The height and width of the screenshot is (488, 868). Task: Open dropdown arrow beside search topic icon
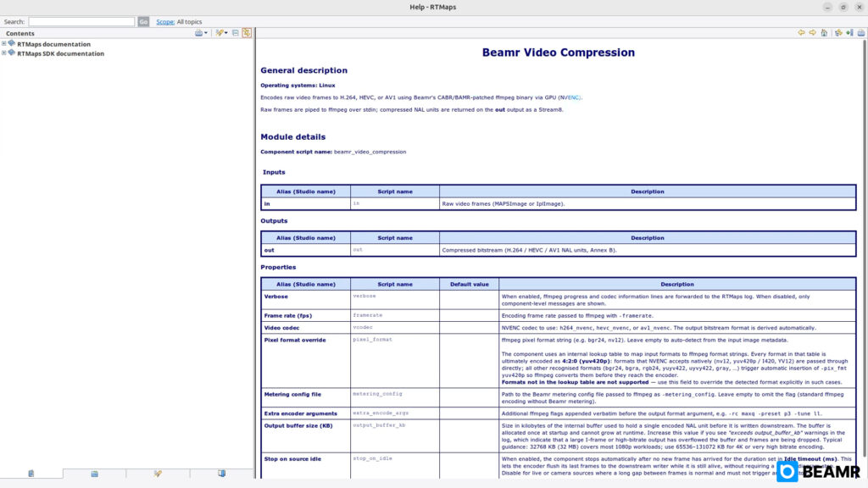click(x=226, y=33)
